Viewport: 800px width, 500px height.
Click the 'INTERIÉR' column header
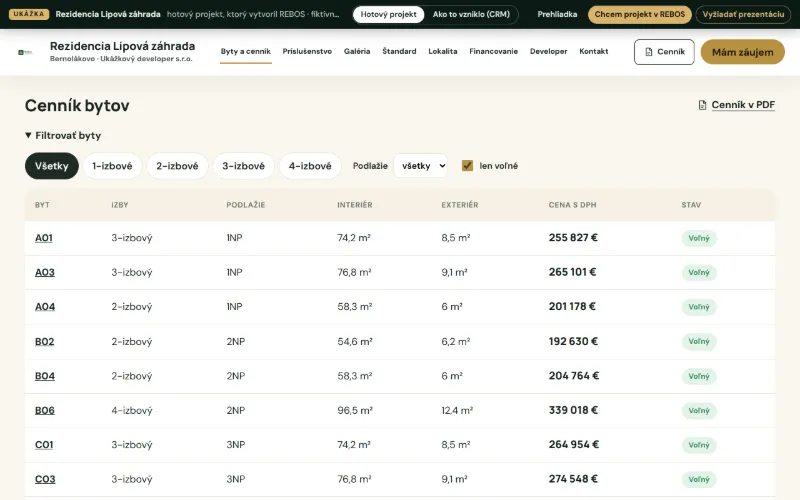[x=355, y=205]
